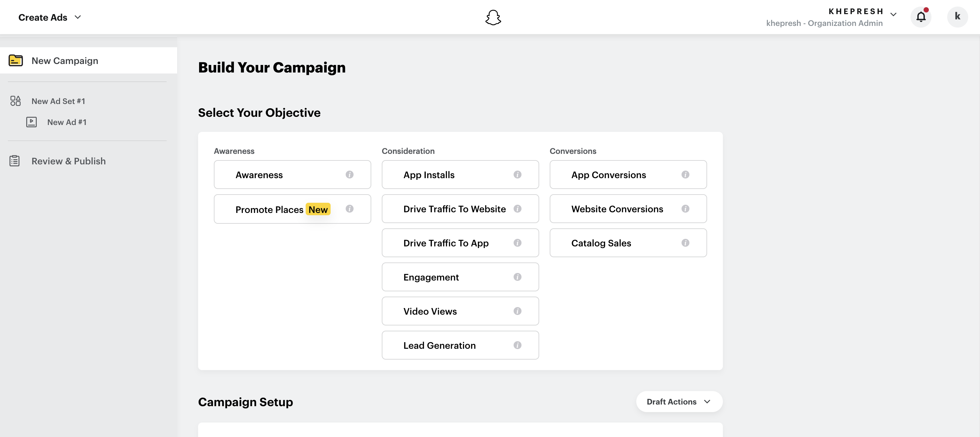Choose App Installs objective
980x437 pixels.
460,175
